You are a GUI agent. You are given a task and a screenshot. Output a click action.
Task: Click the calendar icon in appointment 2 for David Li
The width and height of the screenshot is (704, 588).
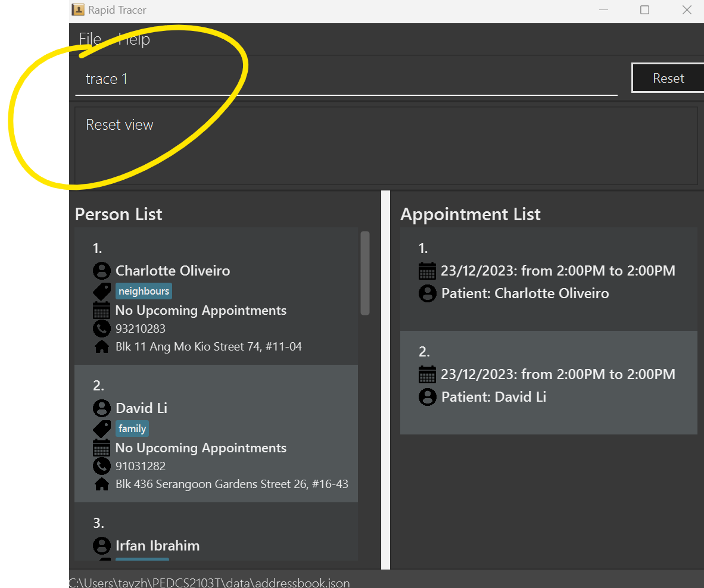click(427, 374)
